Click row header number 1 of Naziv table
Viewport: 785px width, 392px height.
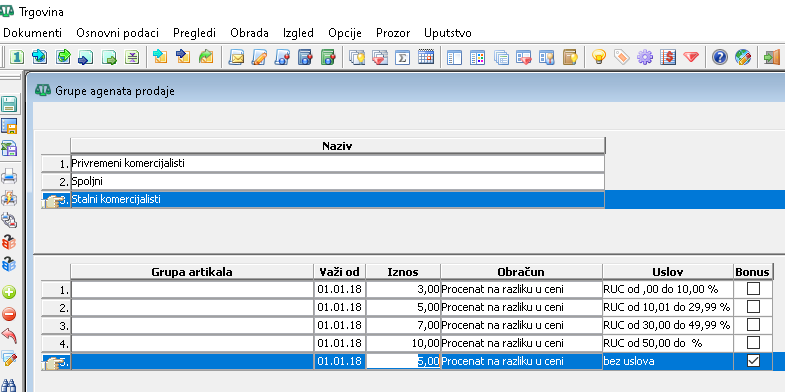coord(56,164)
